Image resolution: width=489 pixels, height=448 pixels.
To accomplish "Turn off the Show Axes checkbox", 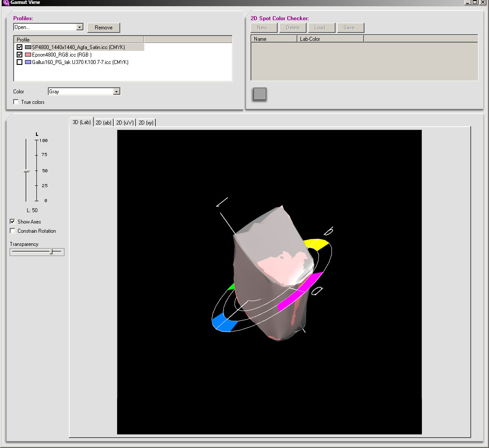I will (x=13, y=222).
